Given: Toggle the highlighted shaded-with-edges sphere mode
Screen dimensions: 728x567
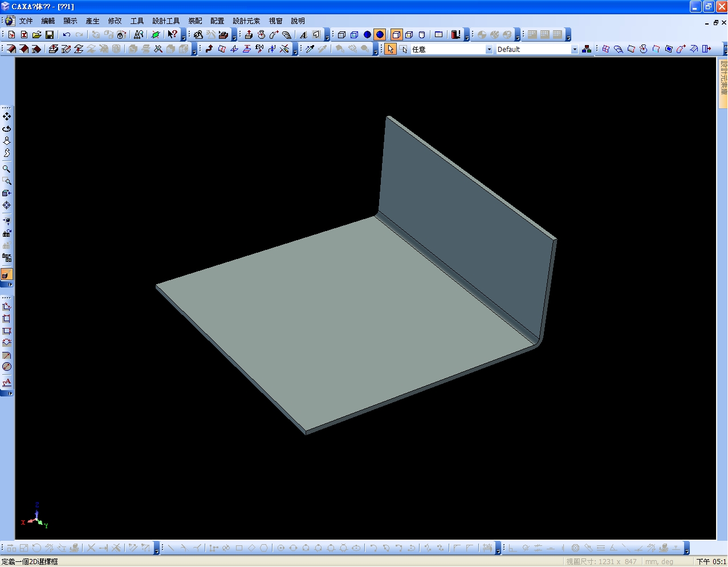Looking at the screenshot, I should coord(380,35).
